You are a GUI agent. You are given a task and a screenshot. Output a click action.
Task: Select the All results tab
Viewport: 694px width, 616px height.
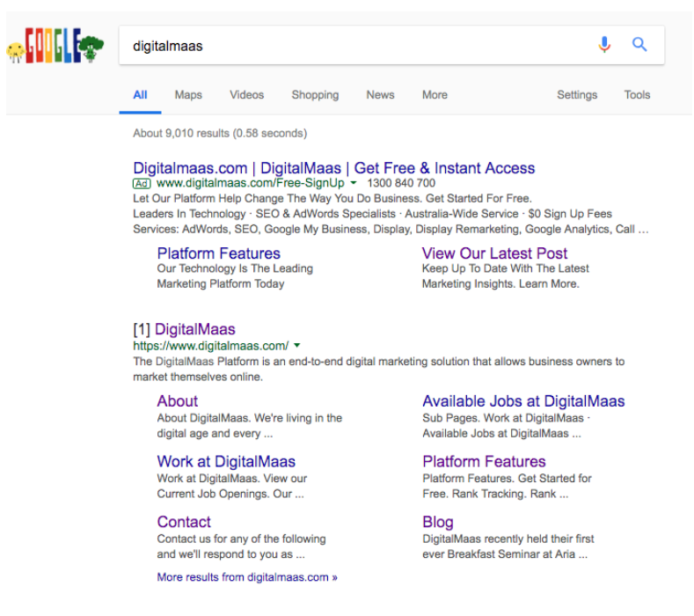click(x=140, y=95)
